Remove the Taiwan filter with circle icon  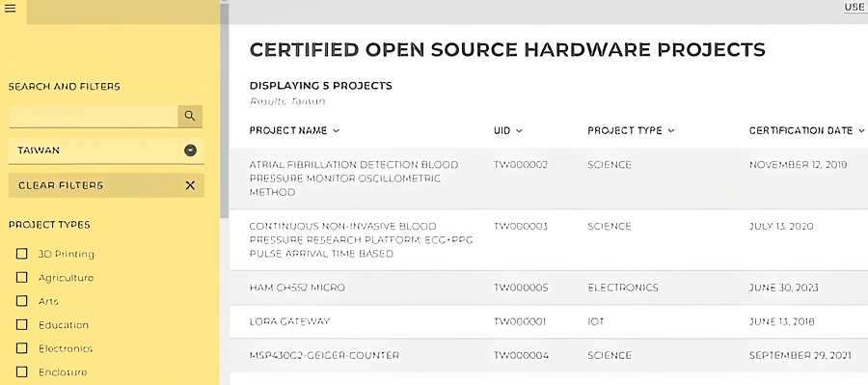pos(190,151)
